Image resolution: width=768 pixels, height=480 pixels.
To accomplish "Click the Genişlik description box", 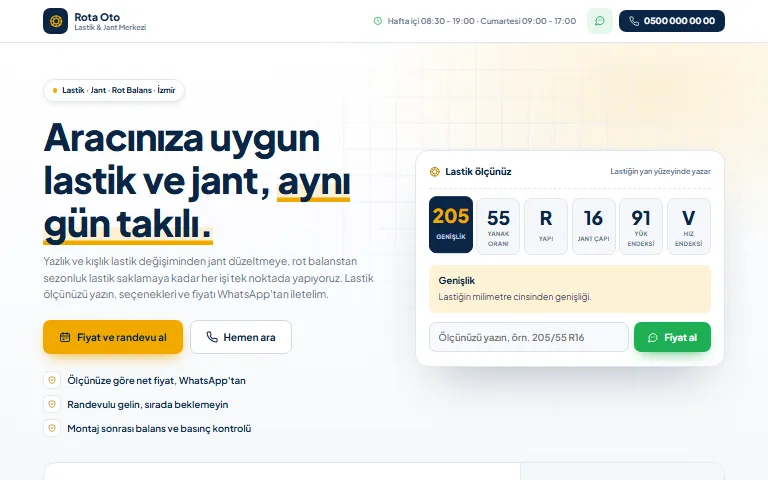I will (570, 289).
